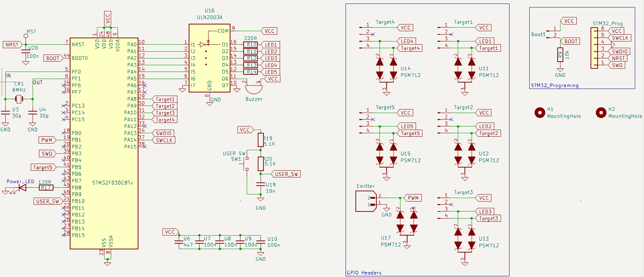This screenshot has height=277, width=644.
Task: Select resistor R11 symbol
Action: click(x=250, y=51)
